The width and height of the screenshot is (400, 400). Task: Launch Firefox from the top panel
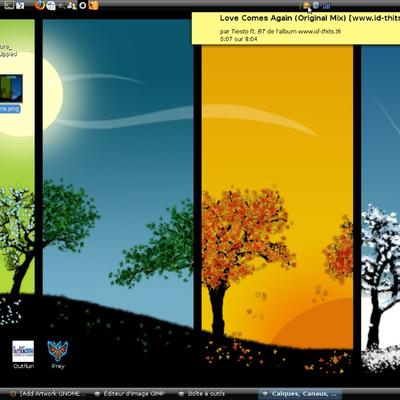(x=39, y=5)
